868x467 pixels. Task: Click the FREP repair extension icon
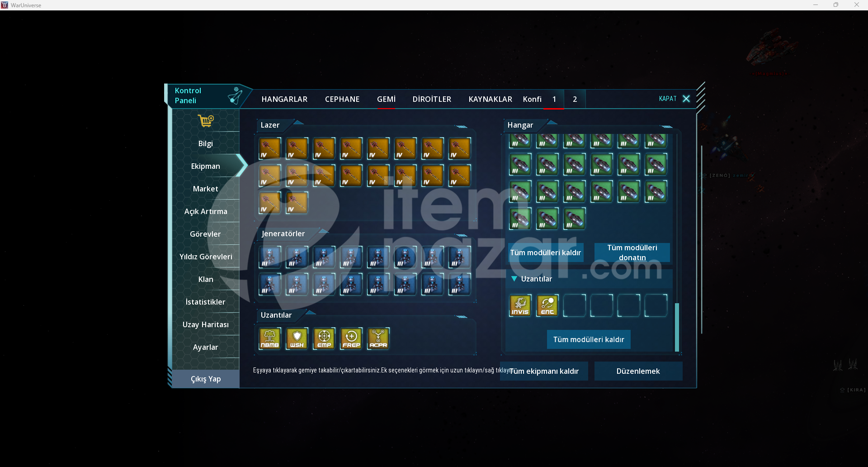coord(351,338)
